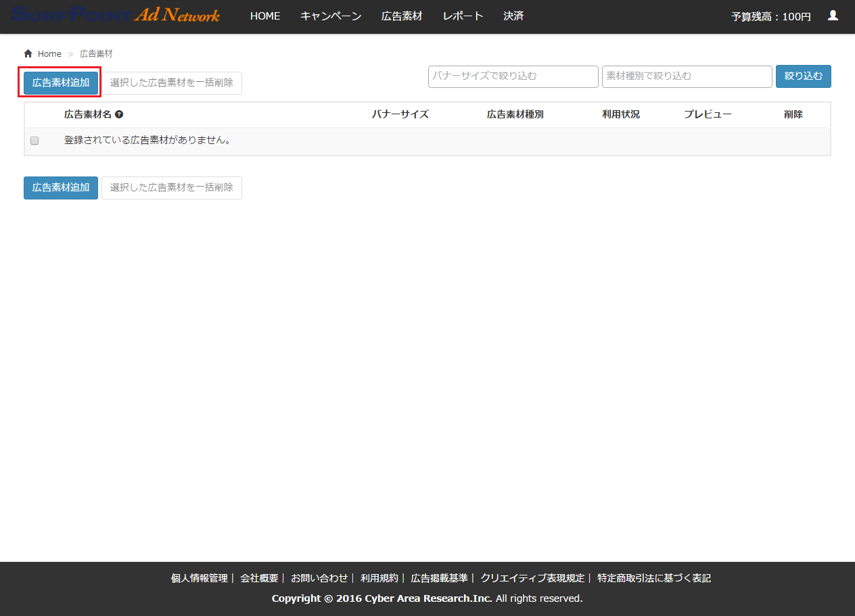855x616 pixels.
Task: Open the 特定商取引法に基づく表記 link
Action: point(653,578)
